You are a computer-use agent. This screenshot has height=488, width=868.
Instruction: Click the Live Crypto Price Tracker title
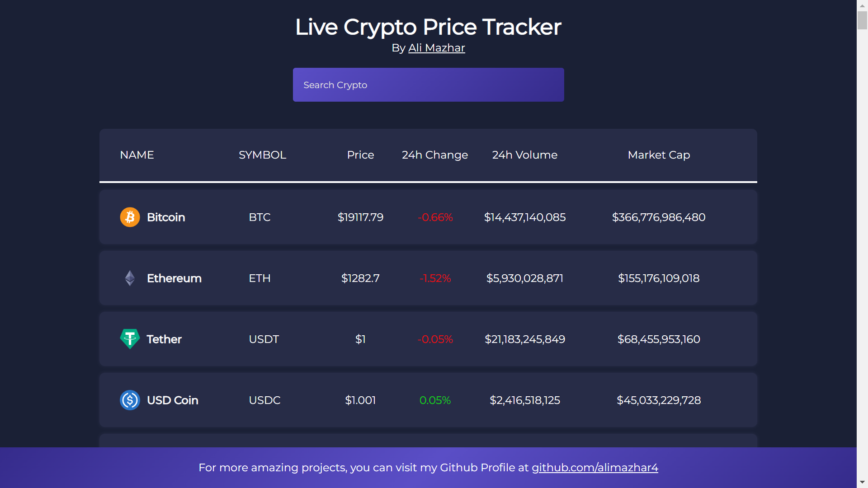(427, 27)
